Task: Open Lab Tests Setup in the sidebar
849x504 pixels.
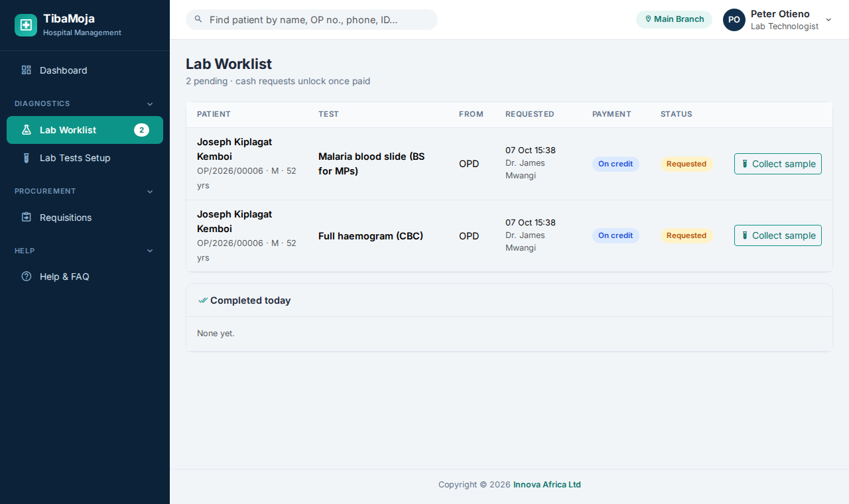Action: tap(85, 158)
